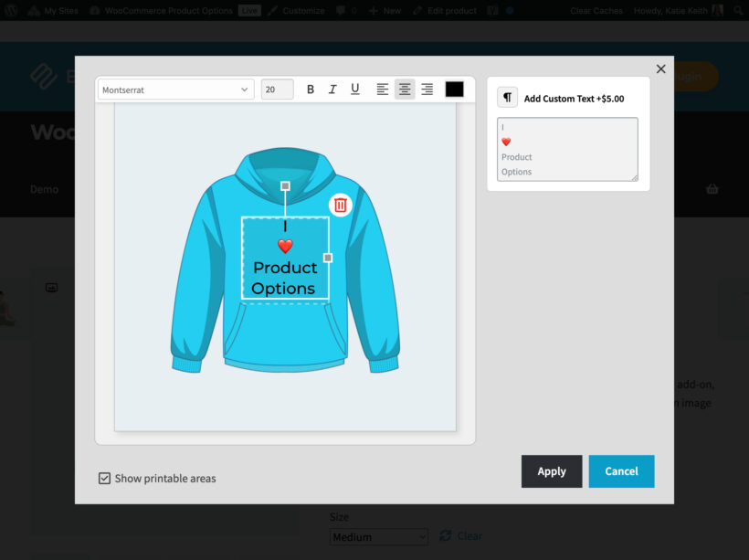Center-align the custom text
The width and height of the screenshot is (749, 560).
[x=405, y=89]
